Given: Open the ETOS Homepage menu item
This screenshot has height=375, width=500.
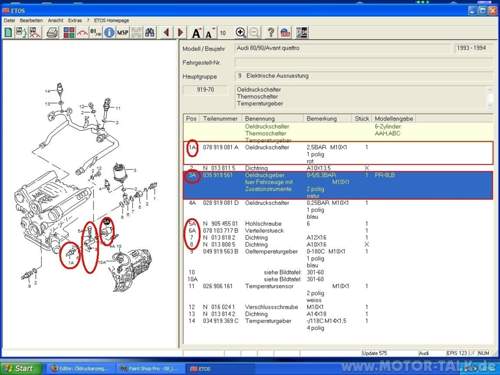Looking at the screenshot, I should (x=111, y=20).
